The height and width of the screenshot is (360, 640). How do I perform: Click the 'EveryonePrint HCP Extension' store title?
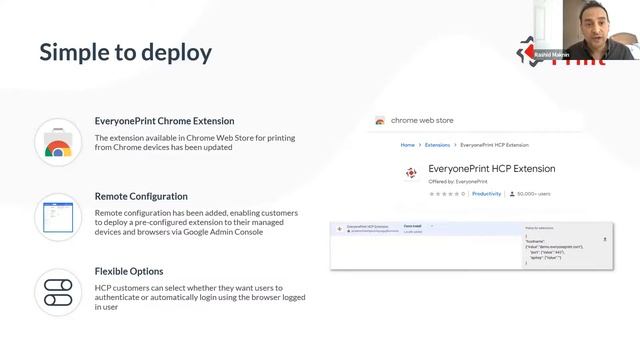(492, 169)
